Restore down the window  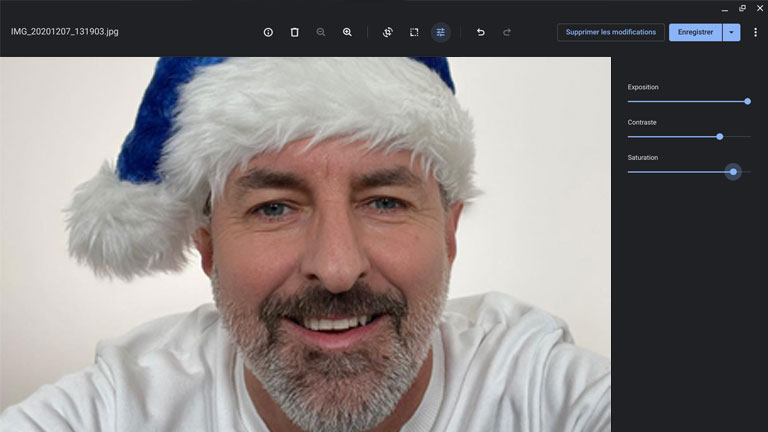pos(742,8)
